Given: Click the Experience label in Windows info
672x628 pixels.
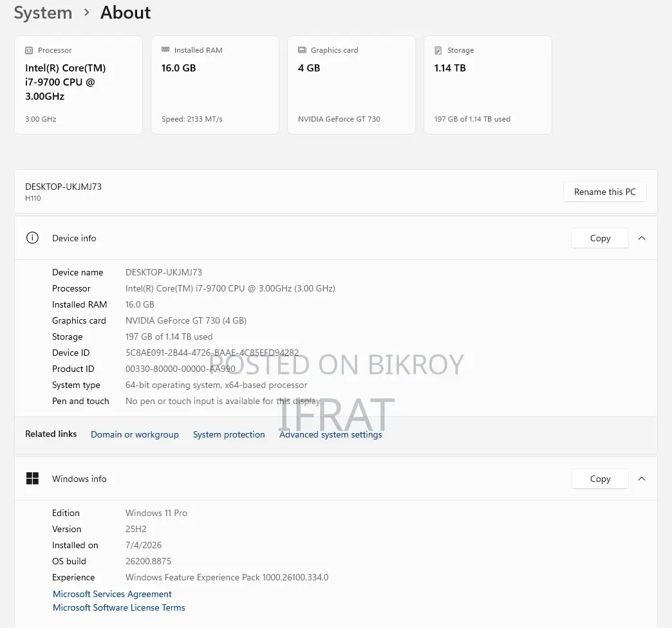Looking at the screenshot, I should point(73,577).
